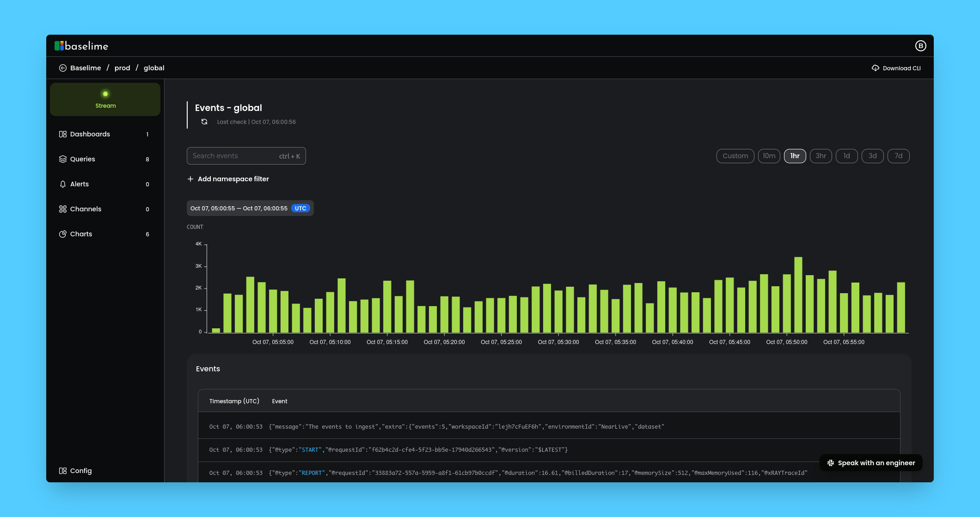The image size is (980, 517).
Task: Refresh the events stream
Action: click(204, 122)
